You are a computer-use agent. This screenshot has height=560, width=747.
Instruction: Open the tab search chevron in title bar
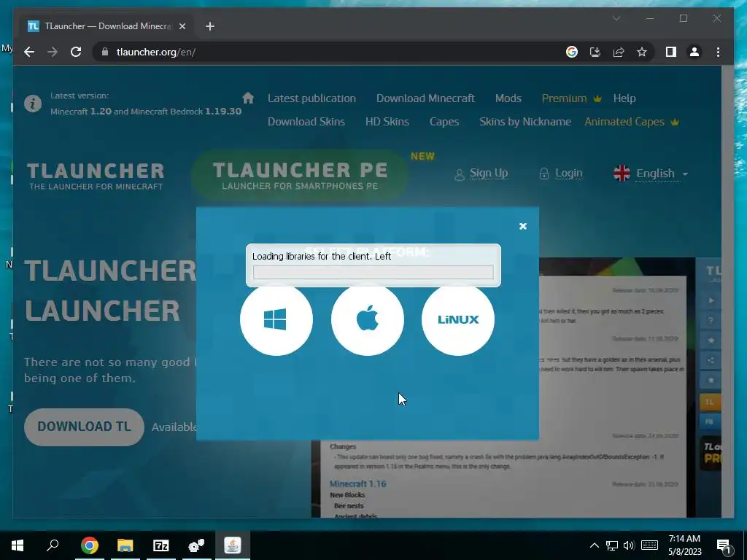point(616,18)
